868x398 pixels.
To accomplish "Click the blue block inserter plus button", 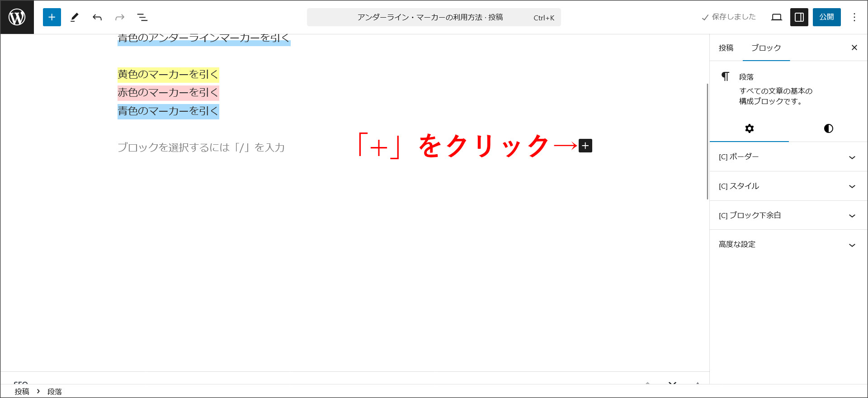I will coord(52,17).
